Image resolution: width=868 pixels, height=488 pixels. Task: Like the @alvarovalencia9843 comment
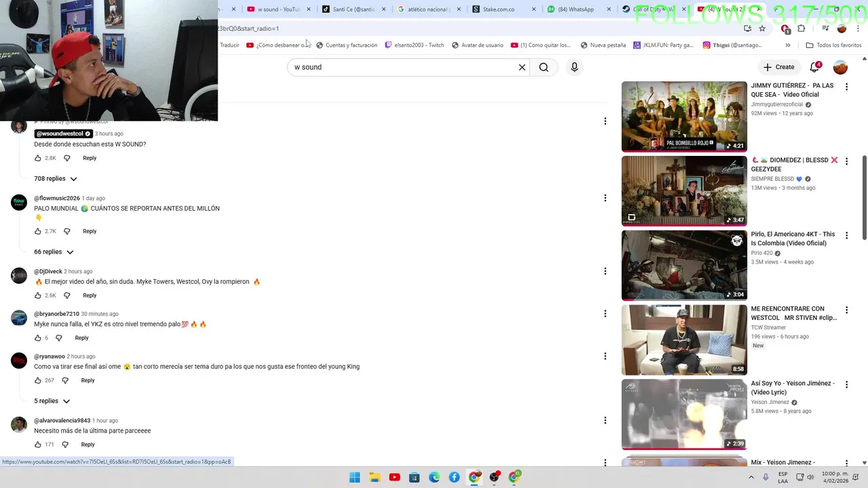[x=38, y=445]
